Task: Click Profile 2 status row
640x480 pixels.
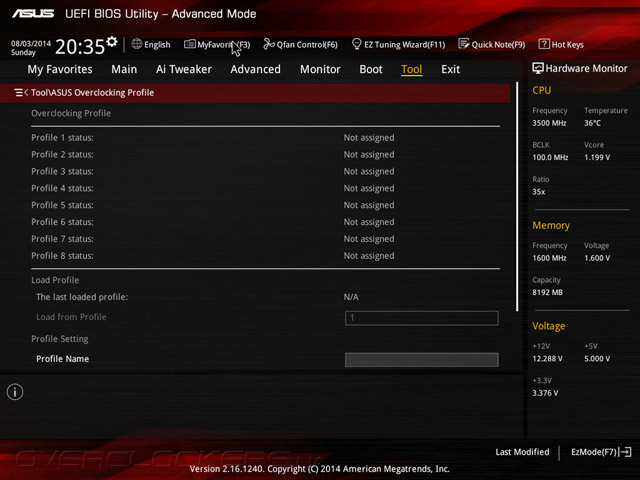Action: click(x=265, y=154)
